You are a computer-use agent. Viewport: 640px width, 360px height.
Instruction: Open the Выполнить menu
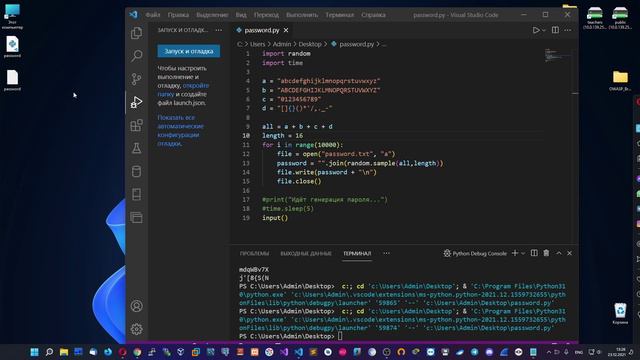(302, 15)
